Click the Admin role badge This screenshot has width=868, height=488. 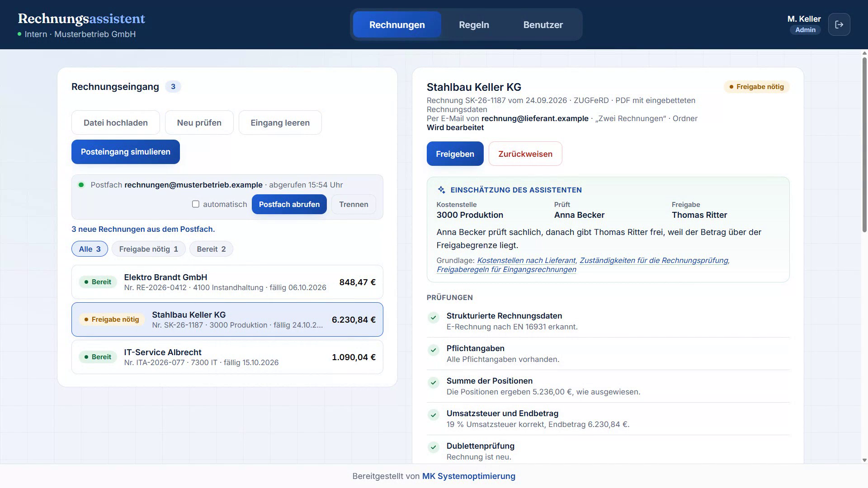tap(805, 30)
